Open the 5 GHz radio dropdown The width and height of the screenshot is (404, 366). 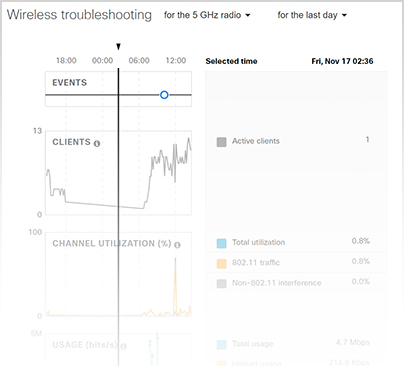(207, 15)
